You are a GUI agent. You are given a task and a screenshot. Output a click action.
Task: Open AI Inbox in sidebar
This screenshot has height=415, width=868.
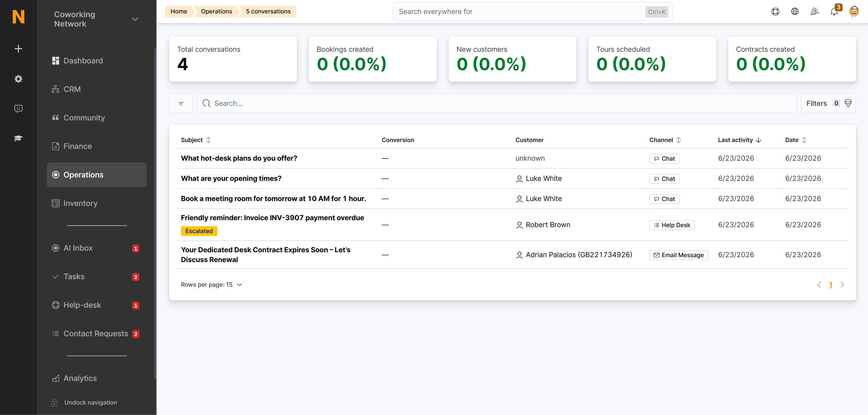point(97,248)
